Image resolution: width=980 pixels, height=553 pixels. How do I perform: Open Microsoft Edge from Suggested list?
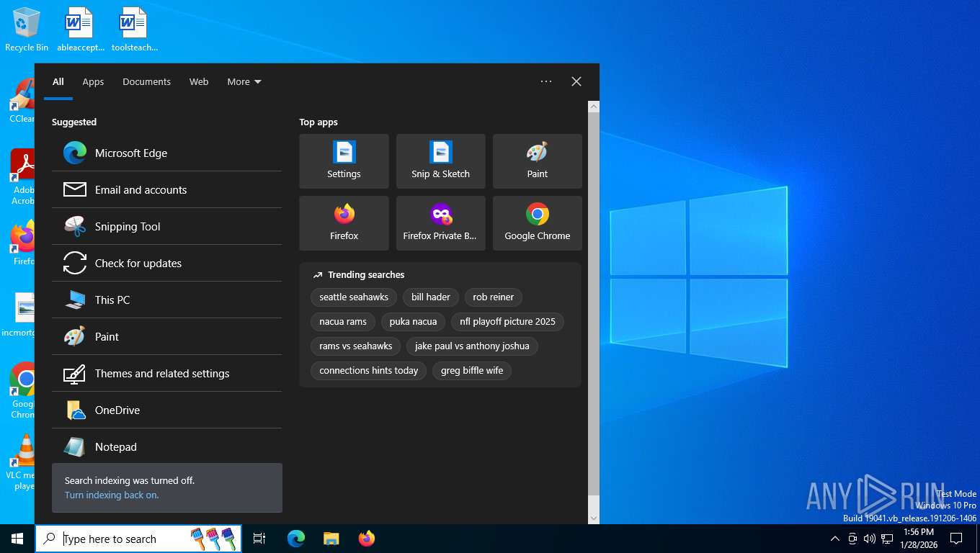point(166,153)
